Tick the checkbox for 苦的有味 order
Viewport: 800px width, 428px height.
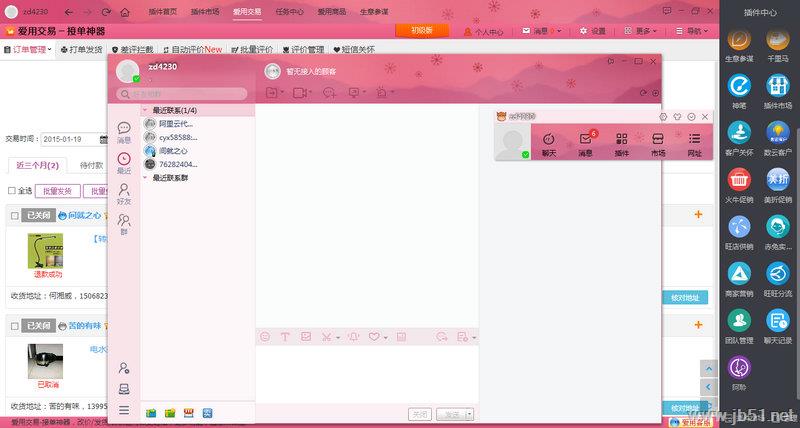pyautogui.click(x=13, y=326)
